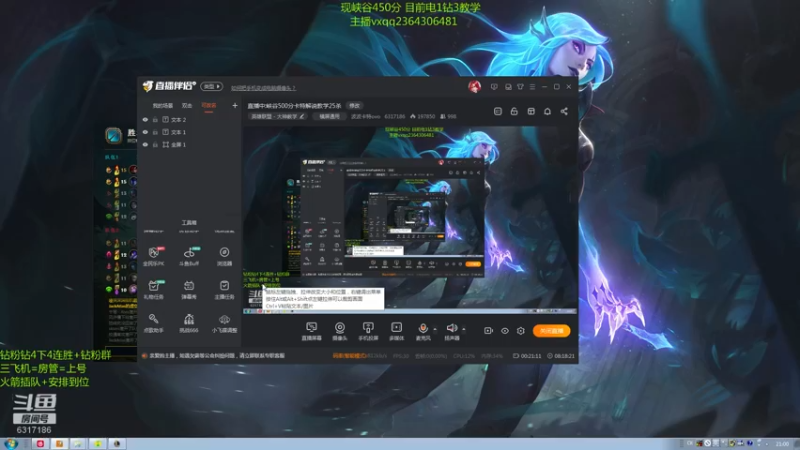Open the 小飞碟调整 tool

point(224,323)
